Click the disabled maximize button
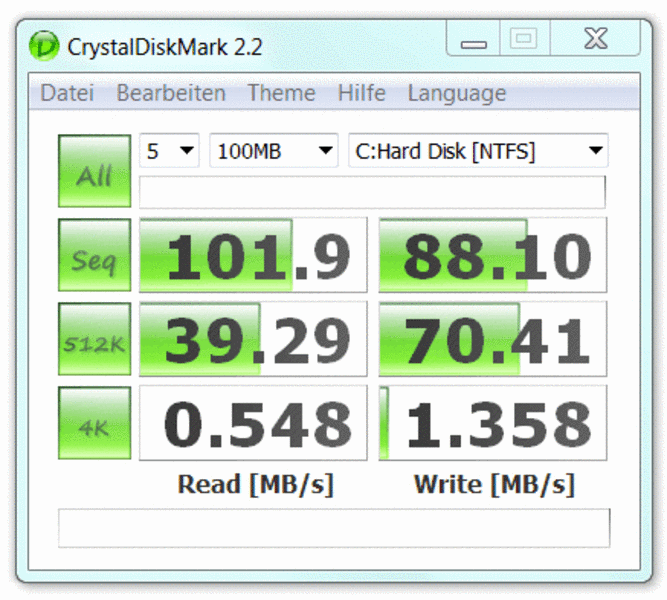 pos(524,38)
